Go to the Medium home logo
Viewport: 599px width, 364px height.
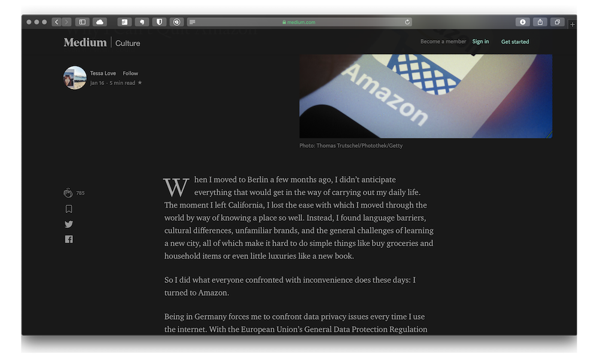point(85,43)
